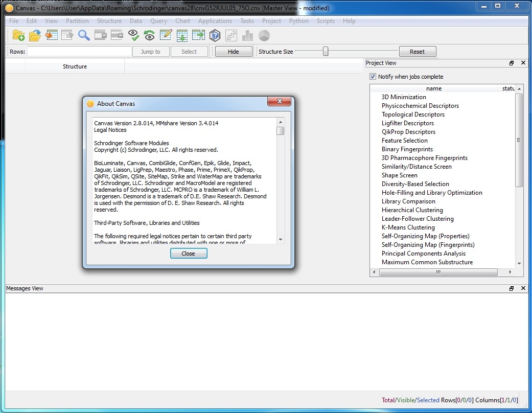Open the Applications menu
532x413 pixels.
click(x=215, y=20)
